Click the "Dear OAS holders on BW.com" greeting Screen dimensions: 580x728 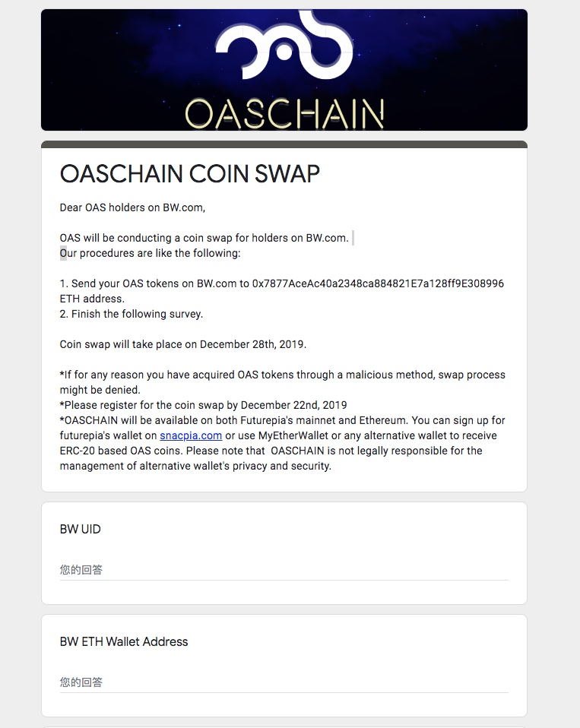(x=132, y=207)
